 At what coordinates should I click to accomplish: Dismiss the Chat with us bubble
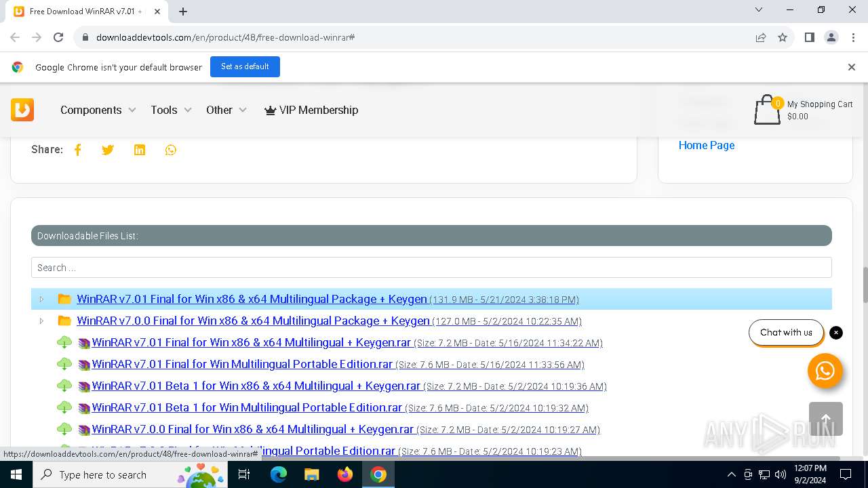[836, 333]
